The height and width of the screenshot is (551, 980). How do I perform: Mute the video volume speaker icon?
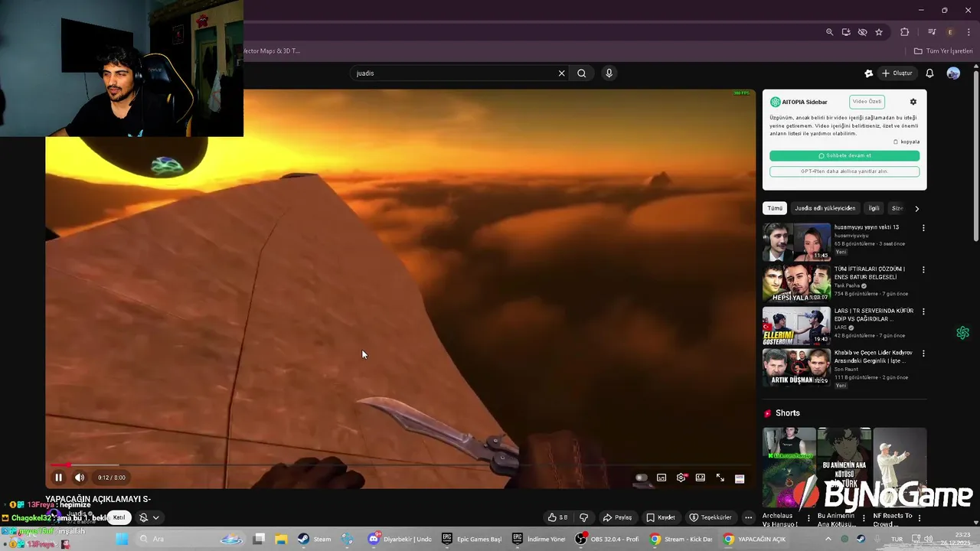click(x=80, y=478)
